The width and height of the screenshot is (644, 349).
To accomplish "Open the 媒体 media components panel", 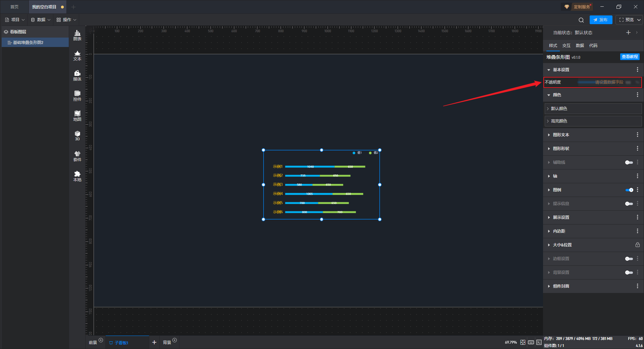I will [x=77, y=76].
